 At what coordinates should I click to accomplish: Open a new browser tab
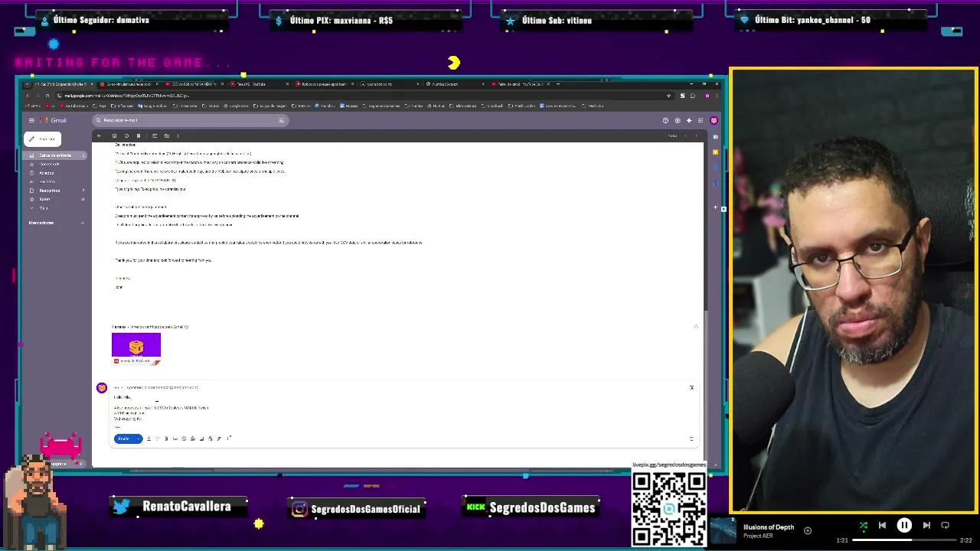[558, 83]
